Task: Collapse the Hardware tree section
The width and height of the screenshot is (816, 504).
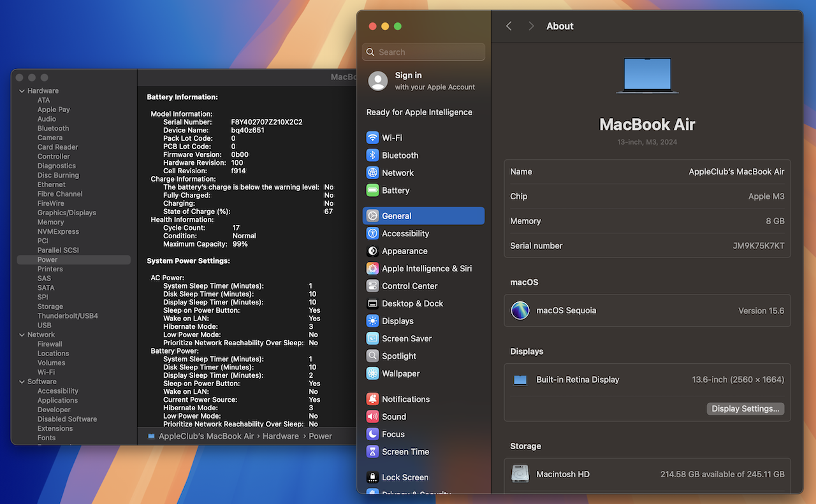Action: 22,91
